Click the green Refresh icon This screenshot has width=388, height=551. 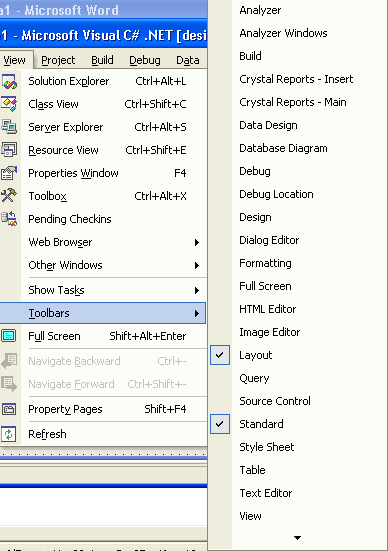[x=9, y=434]
